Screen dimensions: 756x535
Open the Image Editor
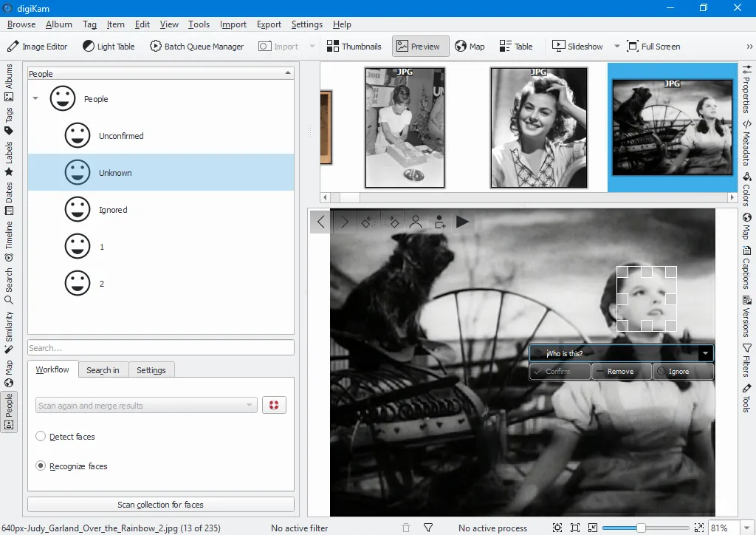tap(37, 47)
